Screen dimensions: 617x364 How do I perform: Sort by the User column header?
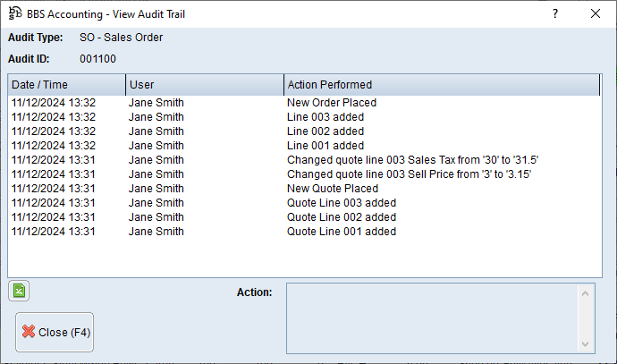204,85
